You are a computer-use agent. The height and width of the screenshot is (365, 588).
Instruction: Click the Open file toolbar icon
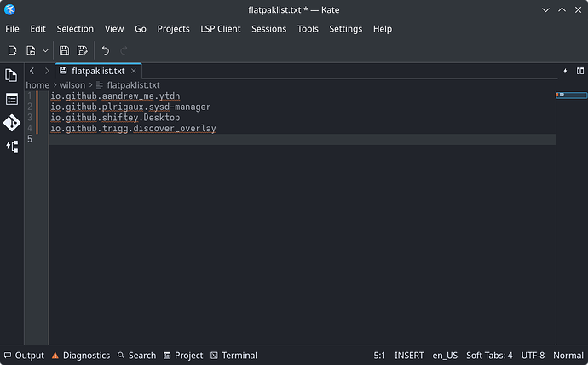[x=31, y=50]
